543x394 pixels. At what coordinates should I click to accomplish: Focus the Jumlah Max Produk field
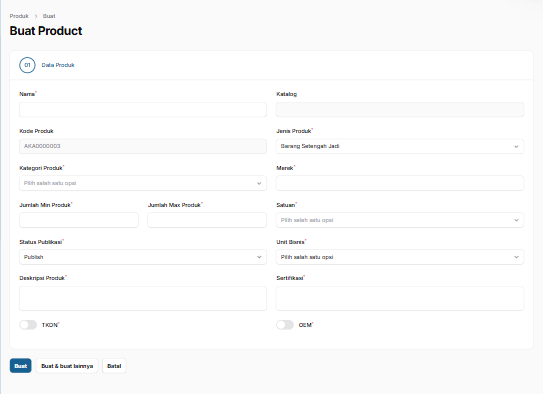[x=207, y=220]
